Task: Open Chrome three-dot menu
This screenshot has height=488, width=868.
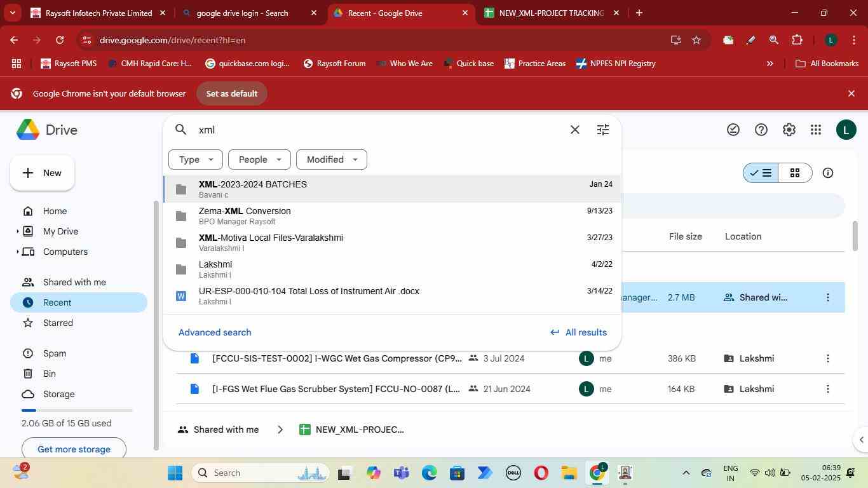Action: [853, 40]
